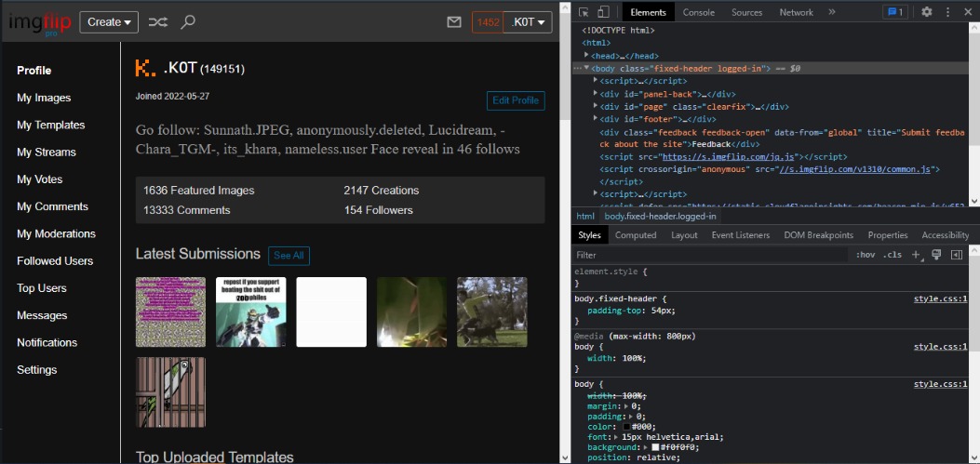Open the Properties tab

pyautogui.click(x=888, y=235)
